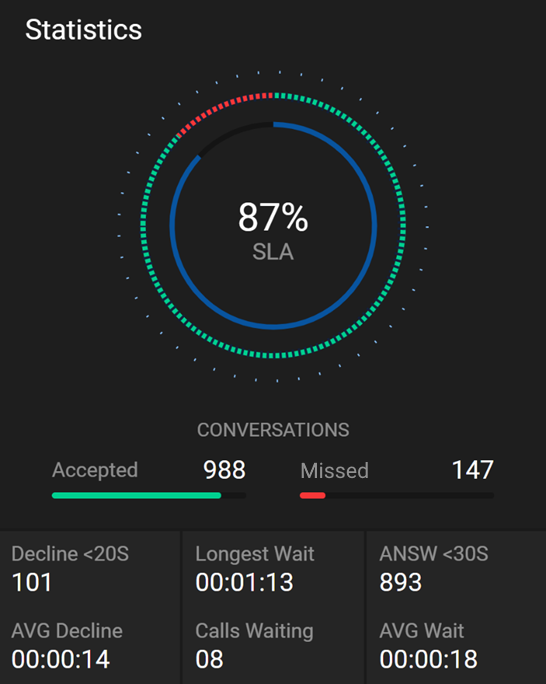Image resolution: width=546 pixels, height=684 pixels.
Task: Click the Accepted count 988
Action: [x=224, y=470]
